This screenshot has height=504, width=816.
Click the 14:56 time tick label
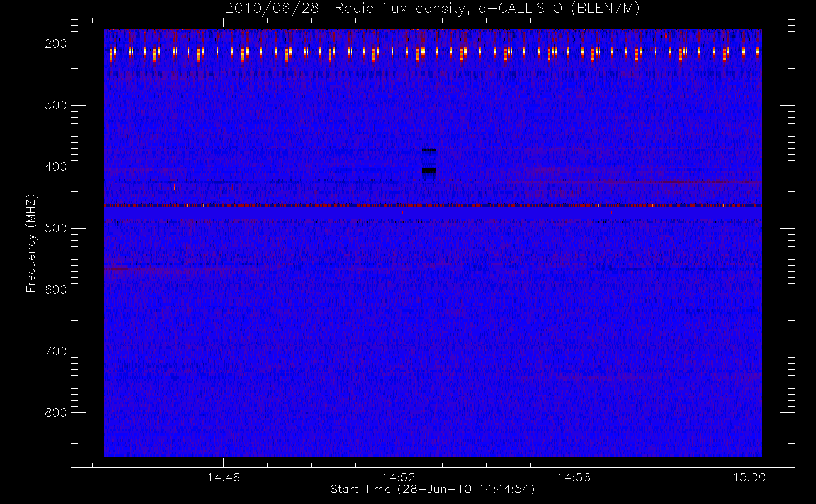click(x=574, y=477)
